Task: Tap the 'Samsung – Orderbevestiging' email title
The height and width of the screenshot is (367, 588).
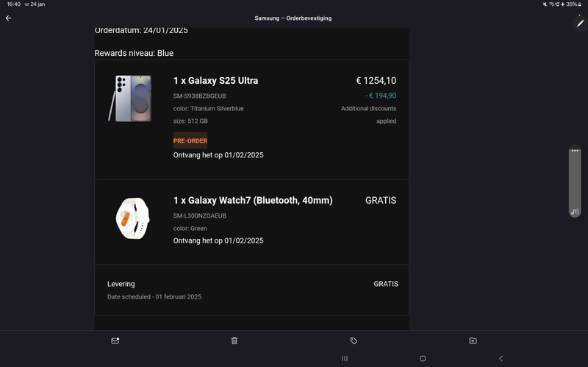Action: (293, 18)
